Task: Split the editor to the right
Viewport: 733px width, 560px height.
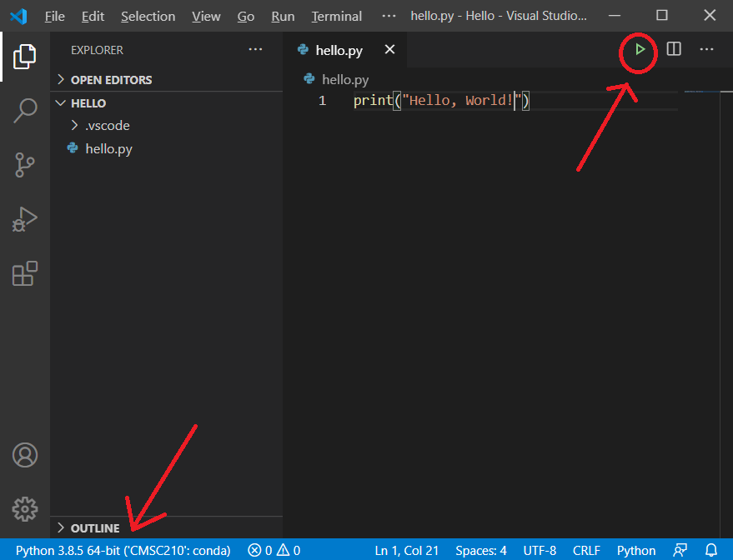Action: click(x=674, y=49)
